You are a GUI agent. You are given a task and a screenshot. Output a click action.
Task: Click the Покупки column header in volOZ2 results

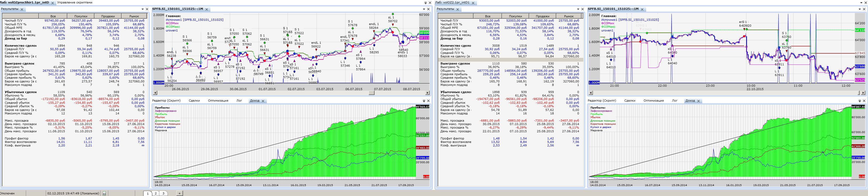(x=515, y=16)
